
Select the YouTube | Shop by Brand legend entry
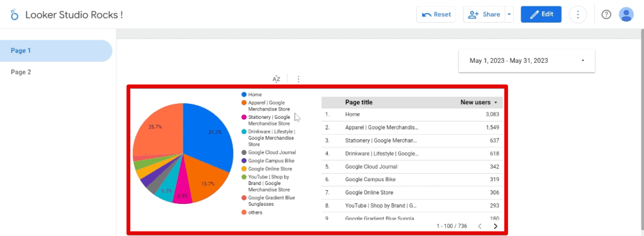(266, 183)
